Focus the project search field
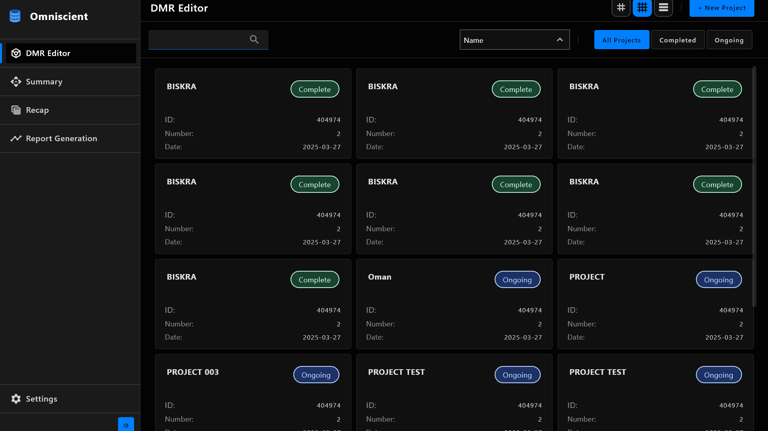Viewport: 768px width, 431px height. [x=198, y=40]
